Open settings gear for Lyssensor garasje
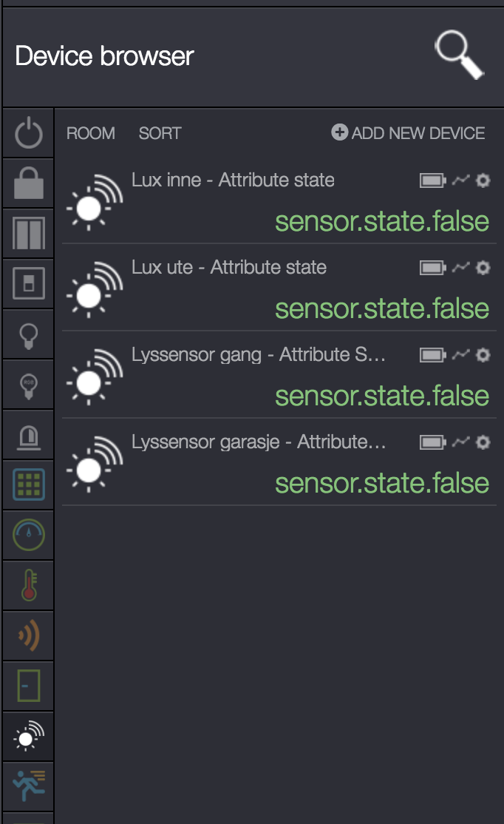The width and height of the screenshot is (504, 824). 483,442
